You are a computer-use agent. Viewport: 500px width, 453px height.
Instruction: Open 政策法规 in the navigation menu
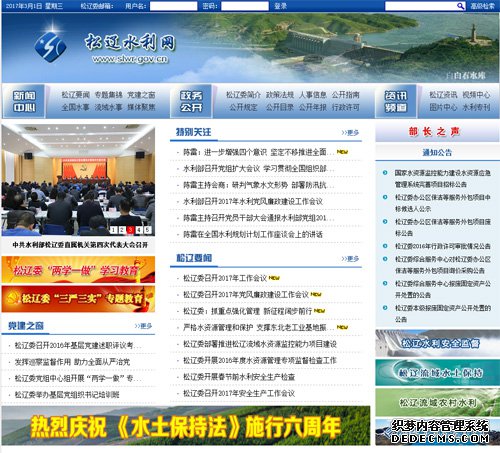click(x=280, y=95)
